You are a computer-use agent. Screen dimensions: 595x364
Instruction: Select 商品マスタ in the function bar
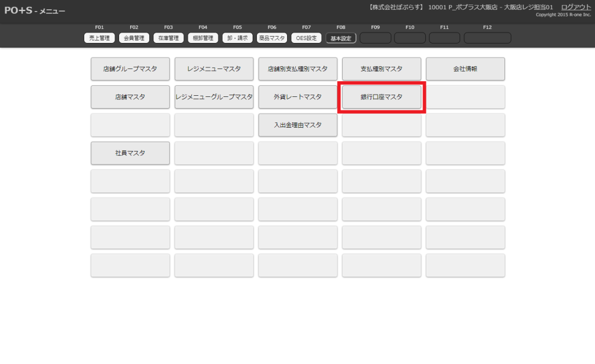pos(272,38)
